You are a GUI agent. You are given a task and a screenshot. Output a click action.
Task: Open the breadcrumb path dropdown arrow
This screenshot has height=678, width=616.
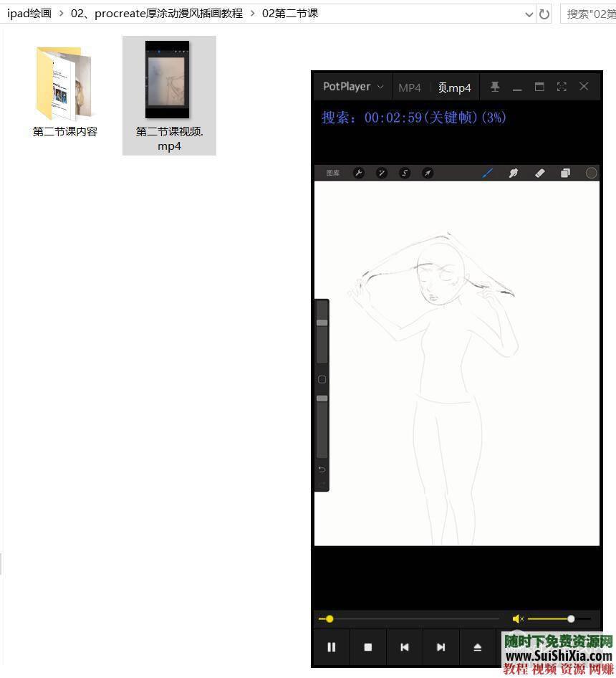coord(529,14)
